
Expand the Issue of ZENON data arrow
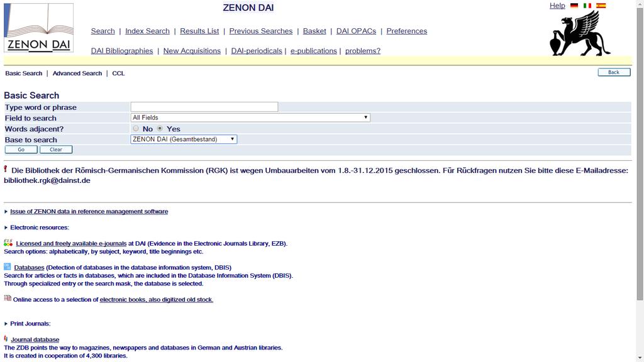(6, 212)
